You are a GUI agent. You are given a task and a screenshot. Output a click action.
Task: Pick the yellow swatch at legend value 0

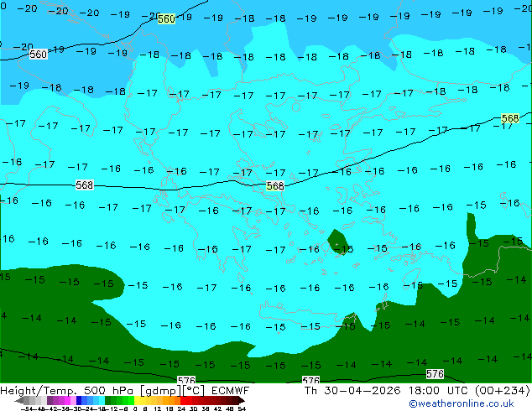click(x=137, y=401)
